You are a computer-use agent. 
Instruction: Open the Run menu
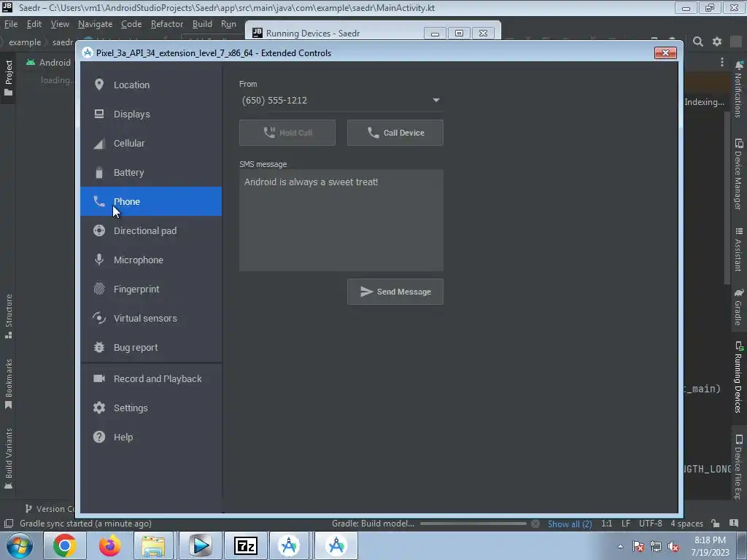coord(228,24)
